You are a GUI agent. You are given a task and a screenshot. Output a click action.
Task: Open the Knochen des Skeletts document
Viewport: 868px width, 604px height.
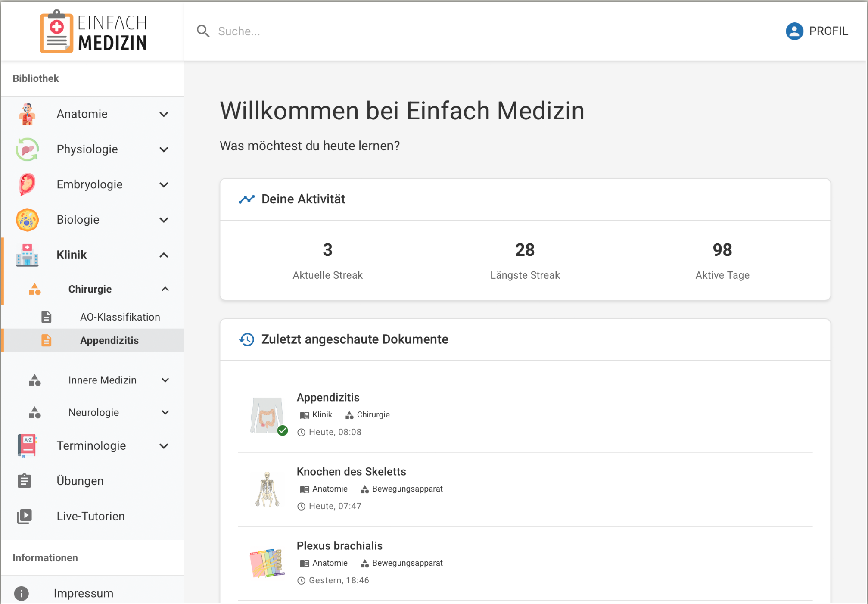[x=351, y=472]
